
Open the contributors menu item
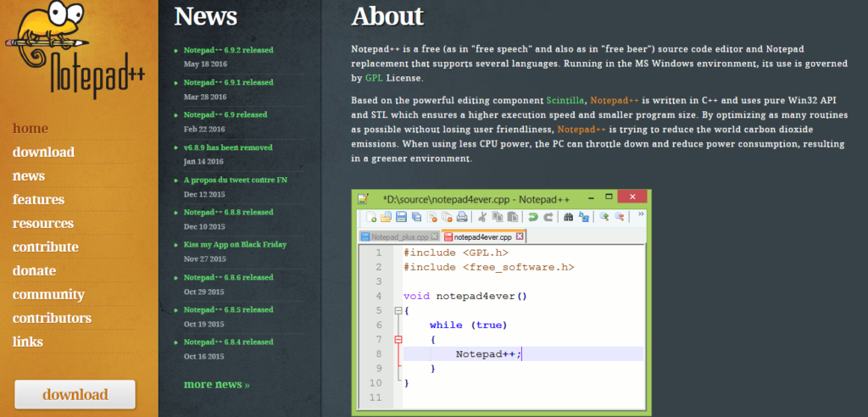pos(52,319)
